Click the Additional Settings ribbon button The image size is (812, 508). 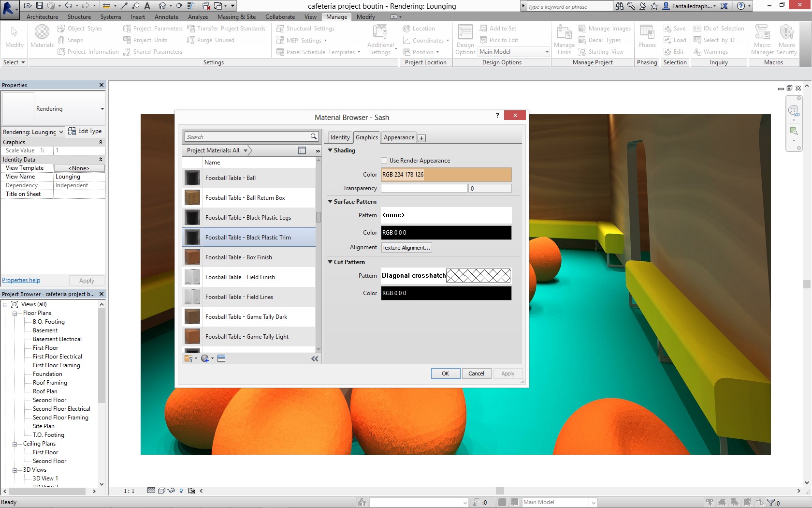(x=380, y=40)
